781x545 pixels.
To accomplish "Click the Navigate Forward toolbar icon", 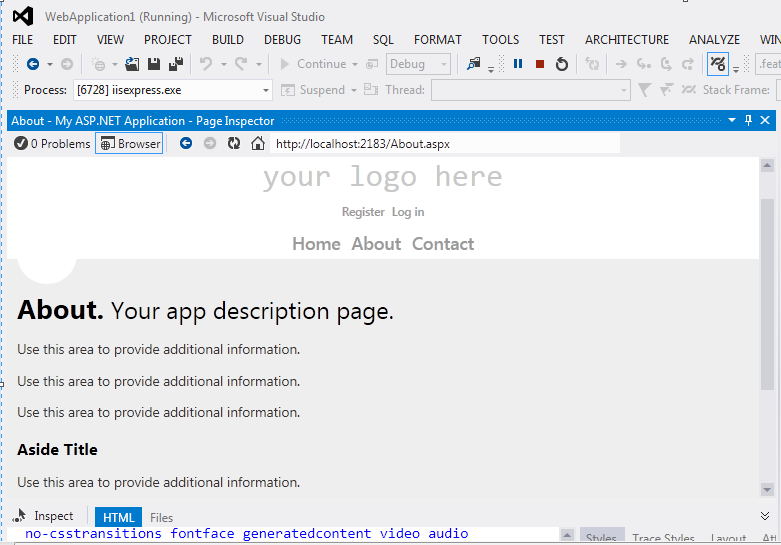I will pos(67,64).
